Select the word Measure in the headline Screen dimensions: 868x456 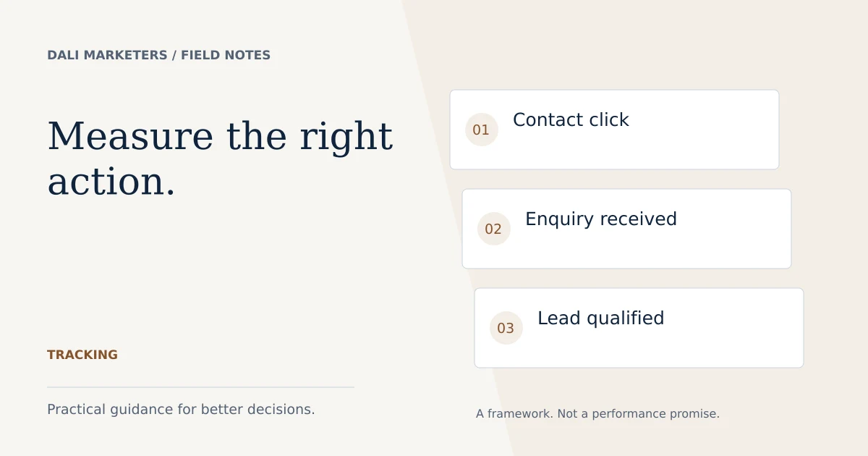[131, 137]
